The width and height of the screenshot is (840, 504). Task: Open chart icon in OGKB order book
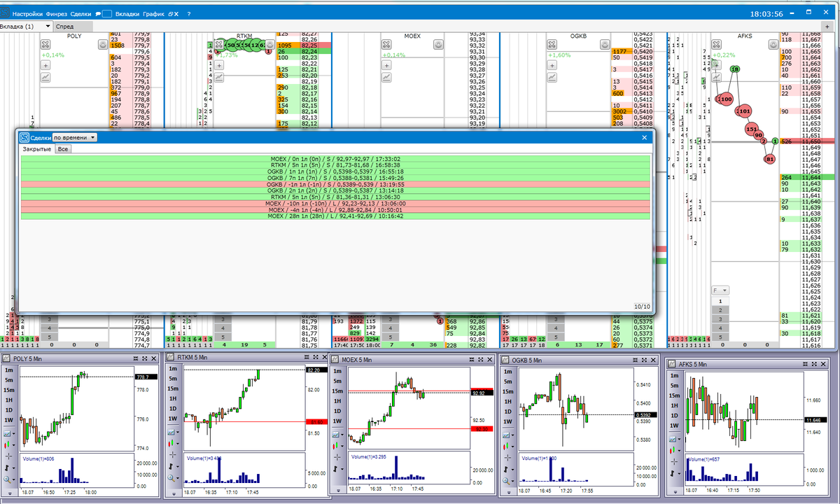(x=552, y=77)
